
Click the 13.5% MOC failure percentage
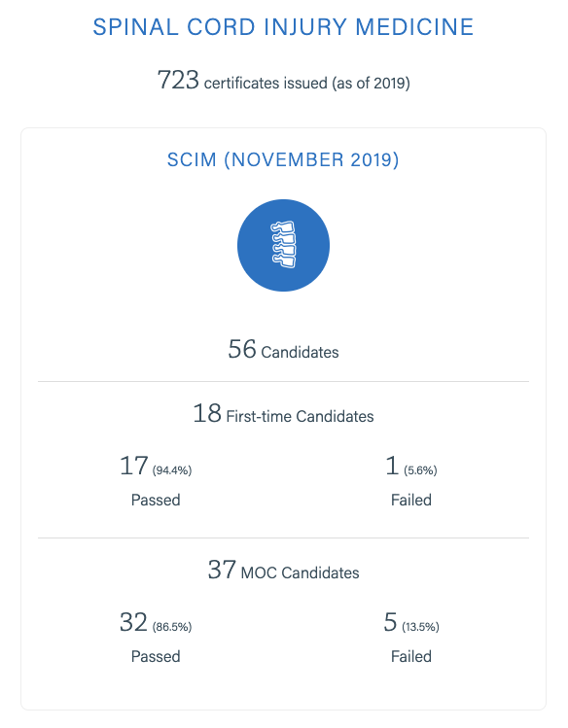pos(421,627)
